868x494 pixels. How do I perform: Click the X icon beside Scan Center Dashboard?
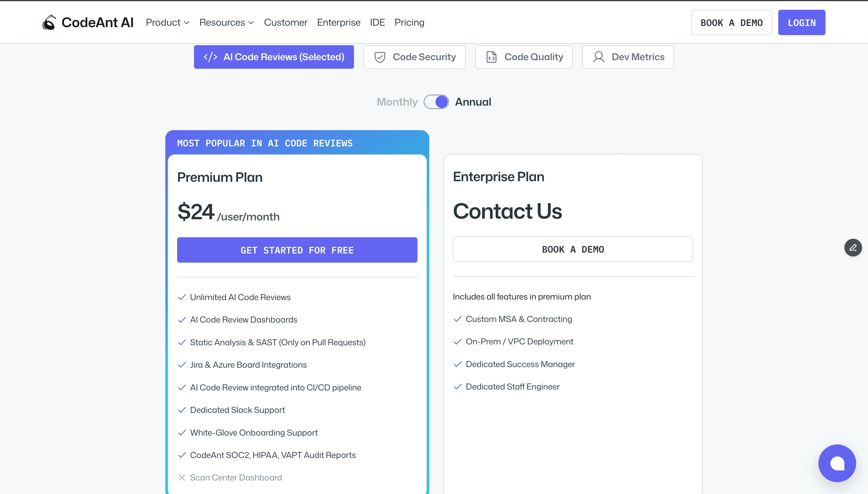coord(182,477)
